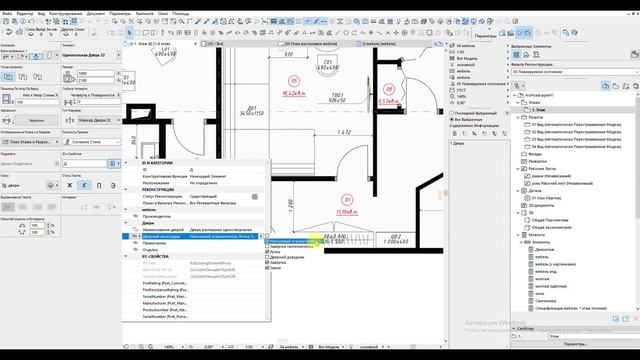Select Общая Перспектива in Navigator tree
The width and height of the screenshot is (640, 360).
(x=550, y=220)
